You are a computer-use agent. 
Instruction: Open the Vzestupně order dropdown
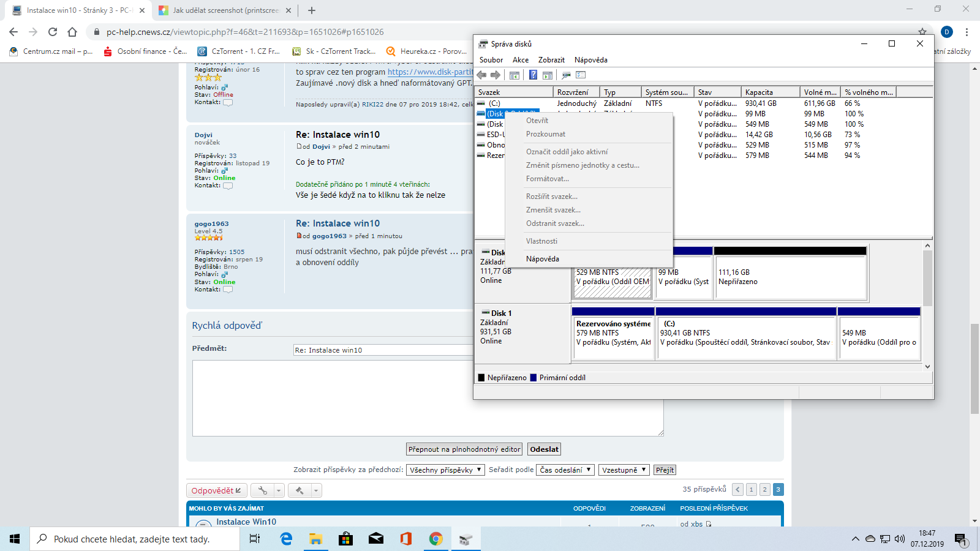[623, 470]
